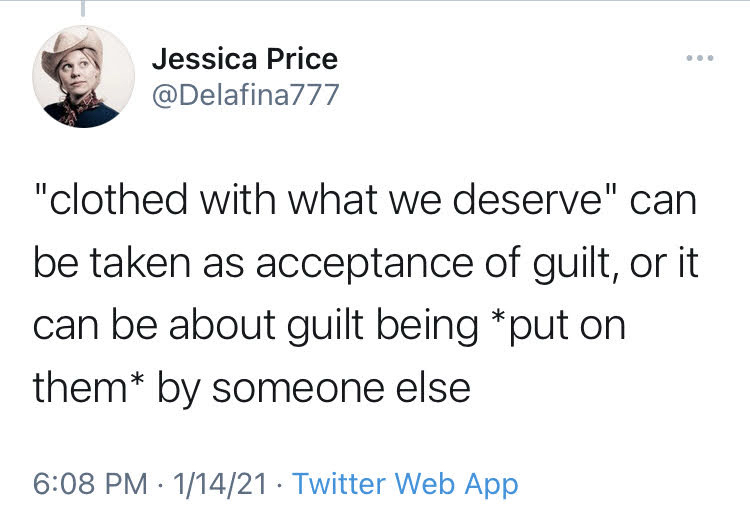Click the thread connector line above the avatar
Image resolution: width=750 pixels, height=522 pixels.
pyautogui.click(x=82, y=8)
